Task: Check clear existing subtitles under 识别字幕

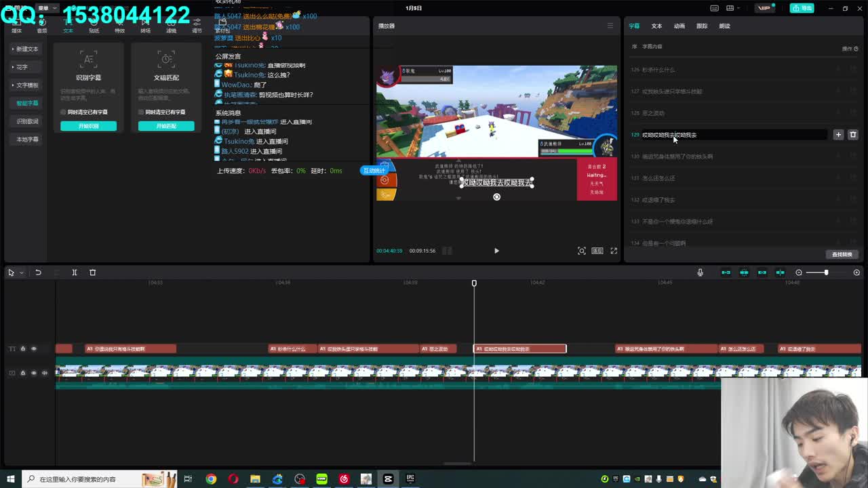Action: point(63,112)
